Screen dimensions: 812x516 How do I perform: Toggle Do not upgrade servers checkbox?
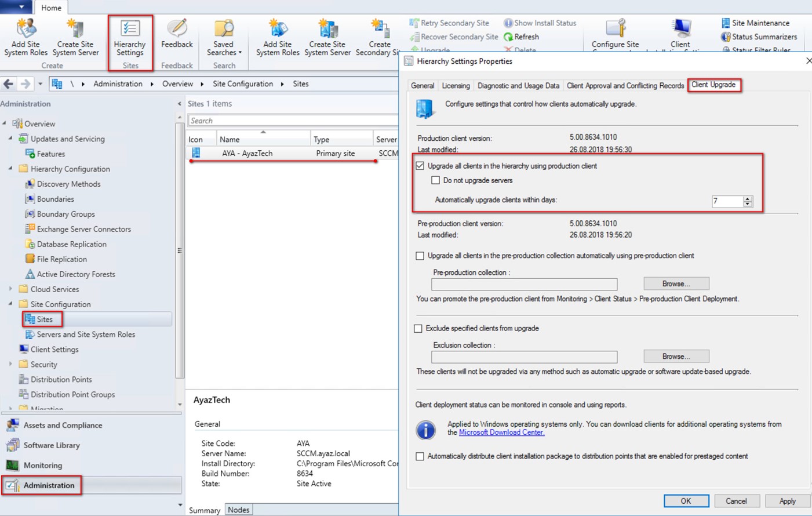point(435,180)
